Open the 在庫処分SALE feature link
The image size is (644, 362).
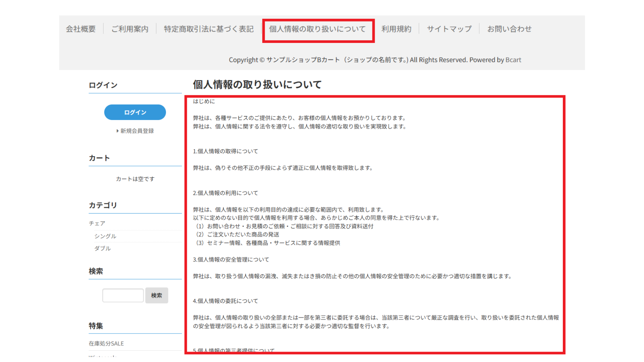106,344
